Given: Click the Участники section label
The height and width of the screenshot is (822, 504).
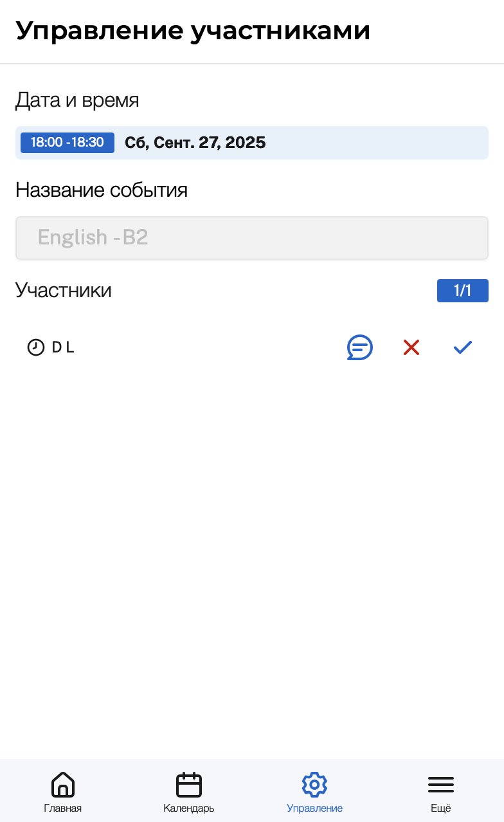Looking at the screenshot, I should [64, 291].
